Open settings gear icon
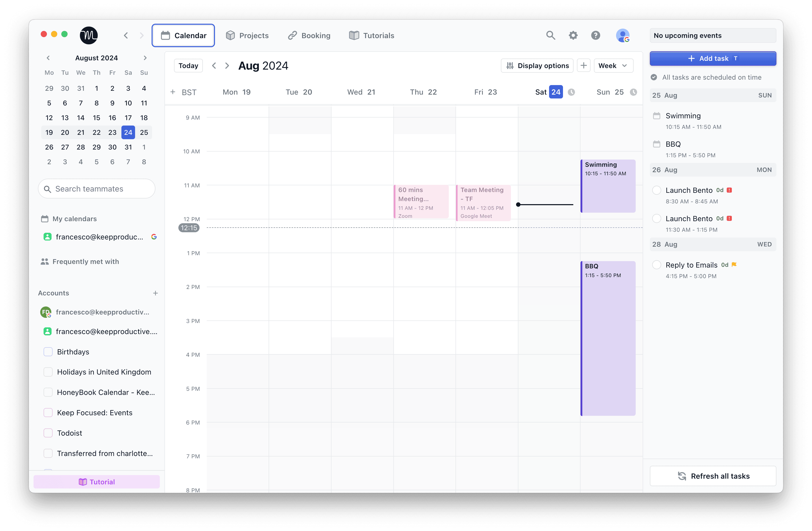The image size is (812, 531). (x=573, y=36)
